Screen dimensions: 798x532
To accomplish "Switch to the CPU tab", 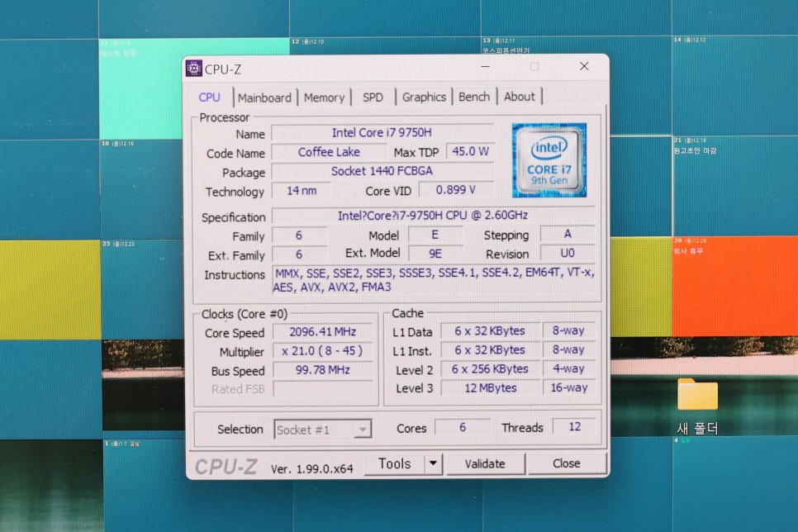I will coord(209,97).
